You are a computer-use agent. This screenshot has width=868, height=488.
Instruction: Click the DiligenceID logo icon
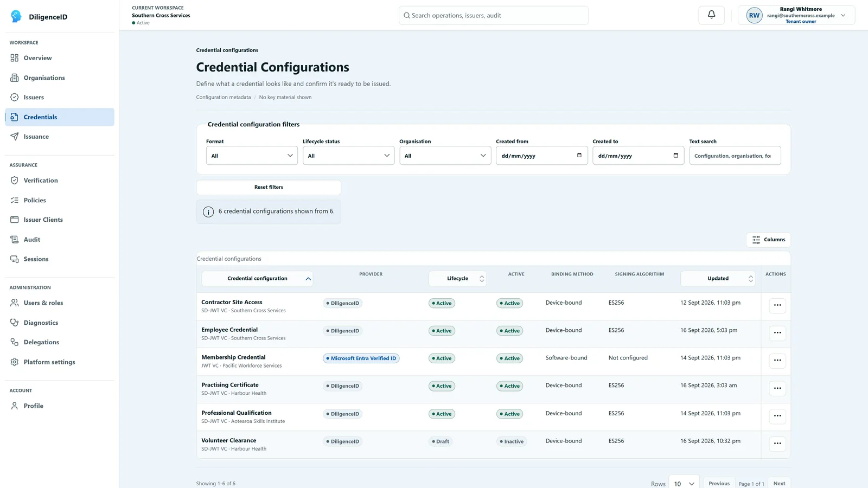pyautogui.click(x=16, y=16)
